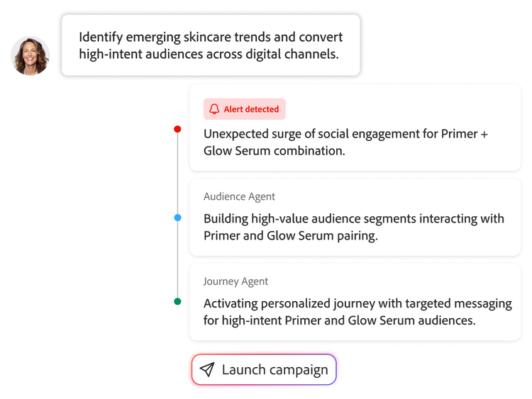Viewport: 532px width, 399px height.
Task: Click the 'Glow Serum combination' alert text line
Action: pos(274,150)
